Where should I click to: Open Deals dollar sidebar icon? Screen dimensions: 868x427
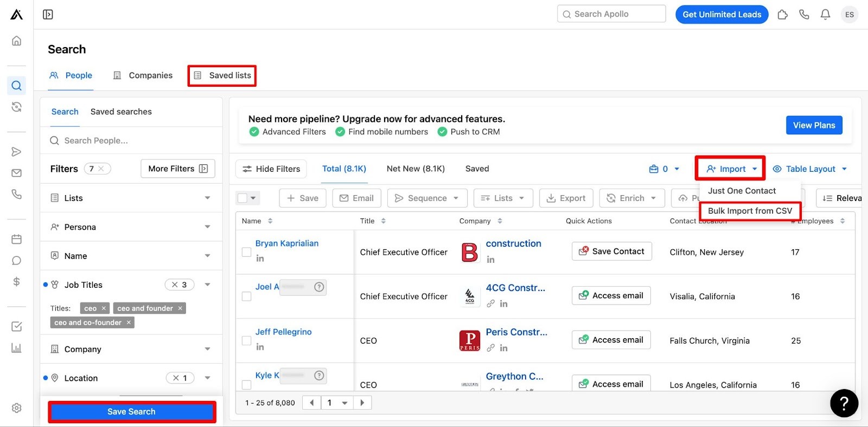coord(17,282)
